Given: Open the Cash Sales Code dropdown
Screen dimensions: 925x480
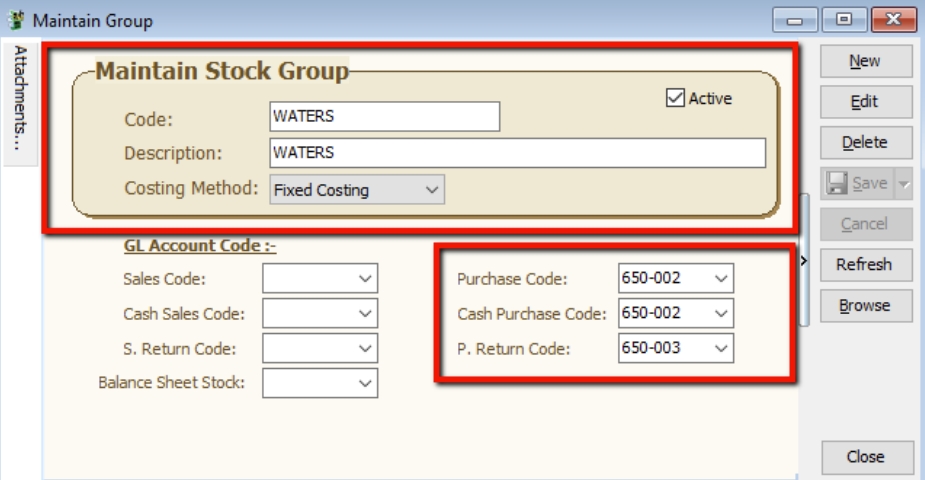Looking at the screenshot, I should pyautogui.click(x=365, y=314).
